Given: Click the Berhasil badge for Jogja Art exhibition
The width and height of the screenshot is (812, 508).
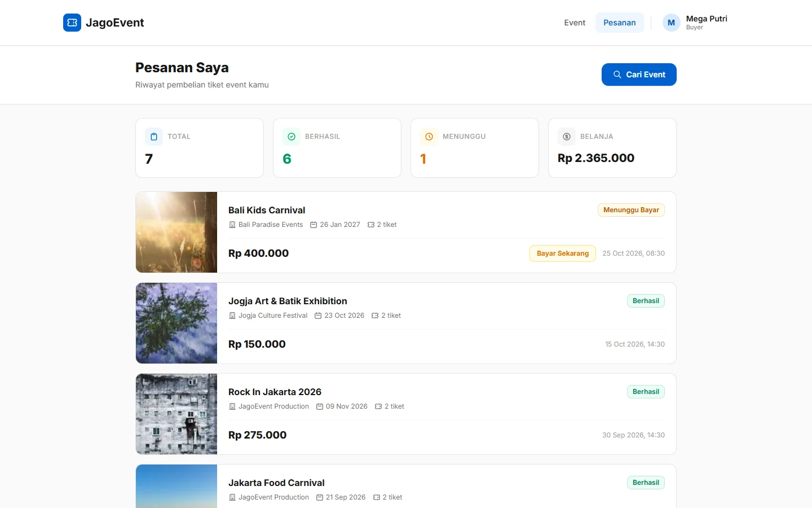Looking at the screenshot, I should point(646,301).
